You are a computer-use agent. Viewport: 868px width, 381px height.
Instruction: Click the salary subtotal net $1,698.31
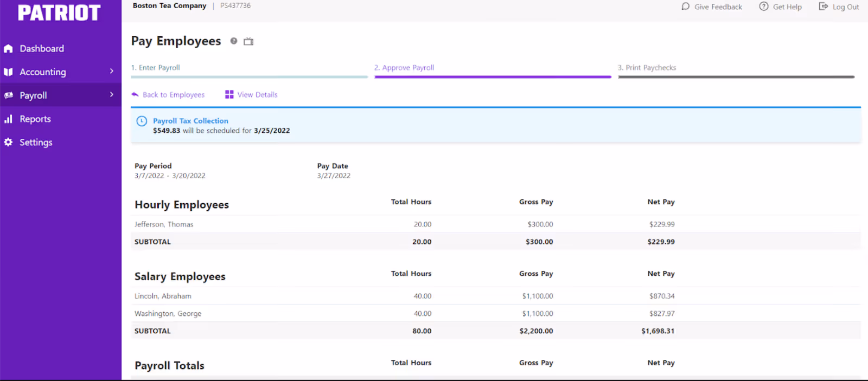(658, 331)
